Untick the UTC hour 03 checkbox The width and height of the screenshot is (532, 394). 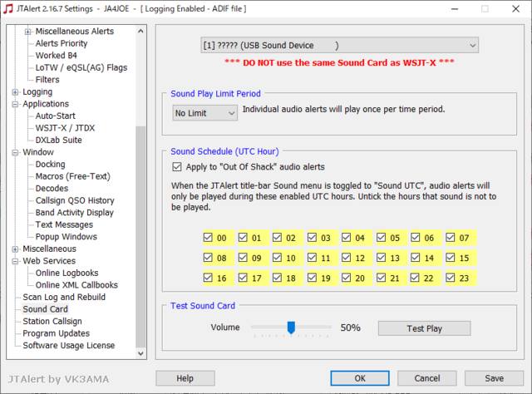pos(313,237)
